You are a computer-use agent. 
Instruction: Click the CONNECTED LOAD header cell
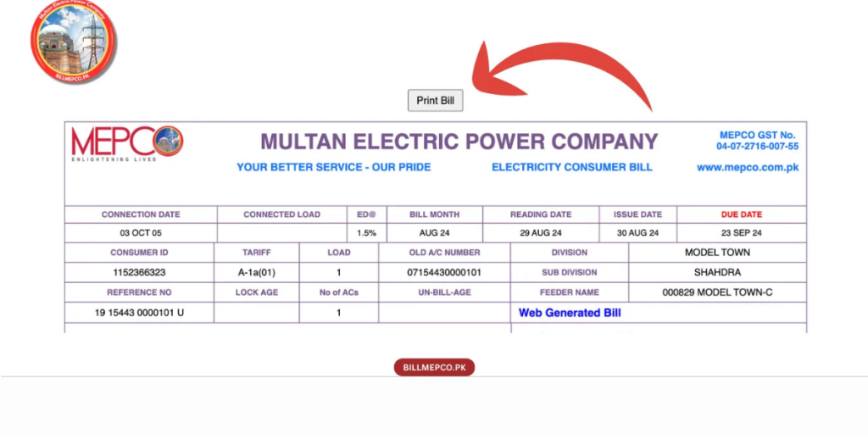[x=281, y=214]
